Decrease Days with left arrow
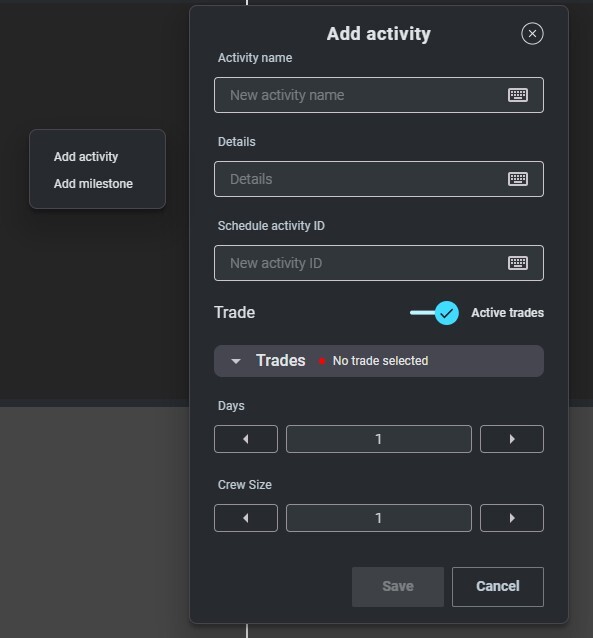The image size is (593, 638). coord(246,439)
